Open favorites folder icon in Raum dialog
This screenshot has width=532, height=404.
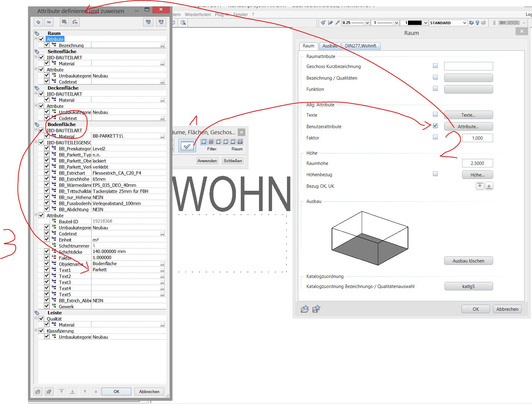coord(305,309)
